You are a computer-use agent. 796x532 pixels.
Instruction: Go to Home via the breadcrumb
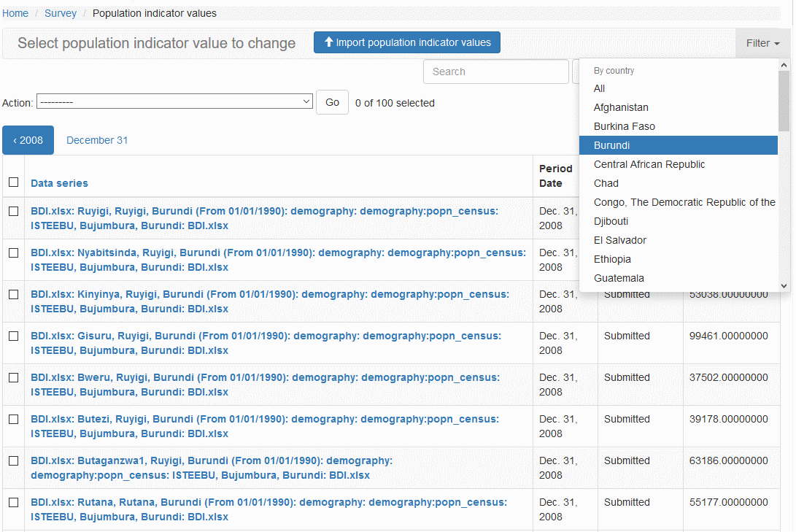pyautogui.click(x=15, y=13)
